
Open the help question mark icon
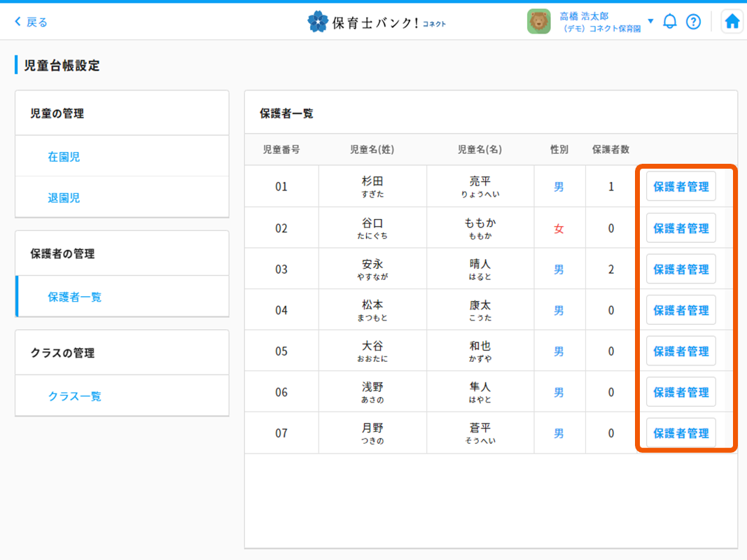click(693, 22)
